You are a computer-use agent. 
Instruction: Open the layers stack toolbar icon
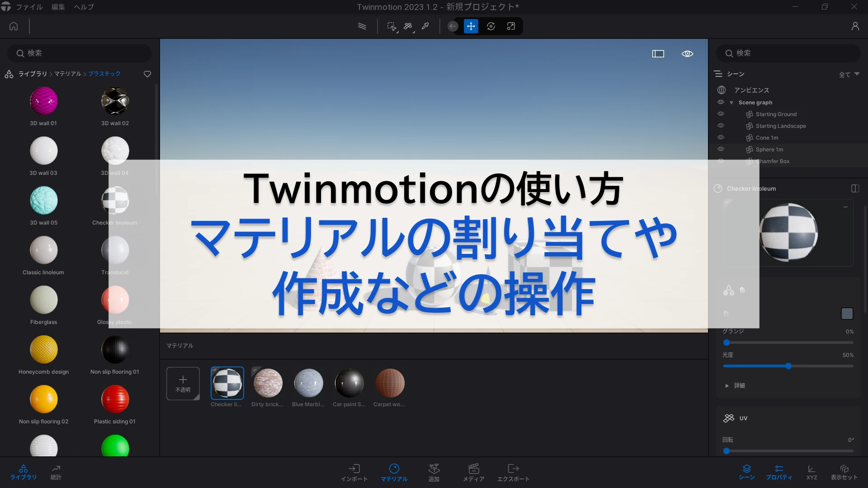(362, 26)
